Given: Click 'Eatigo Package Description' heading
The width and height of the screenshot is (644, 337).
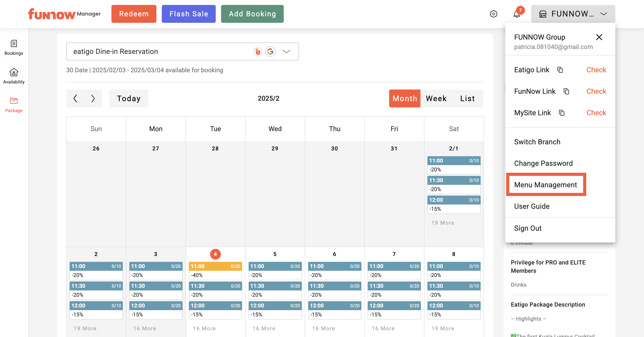Looking at the screenshot, I should pos(548,305).
